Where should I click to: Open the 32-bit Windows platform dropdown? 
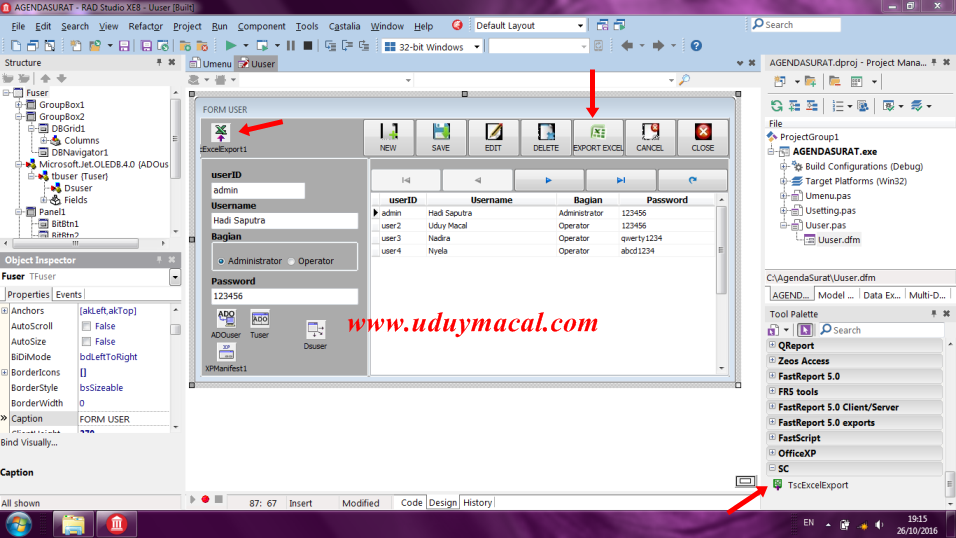coord(476,47)
